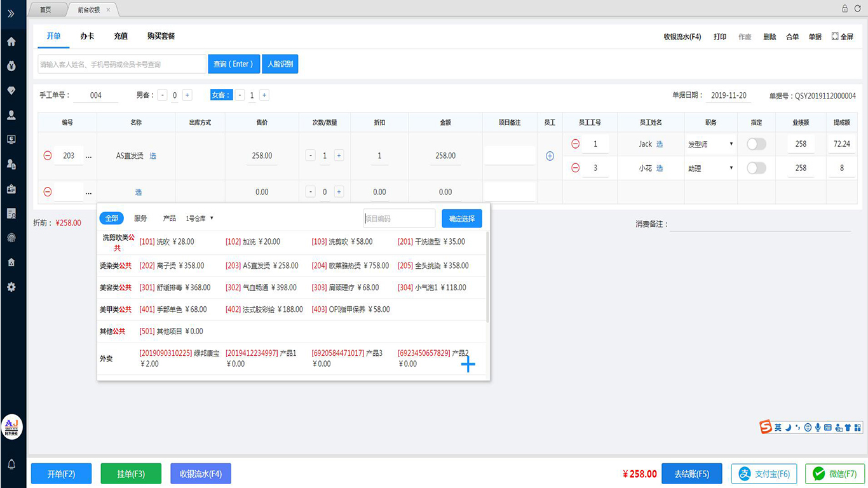The image size is (868, 488).
Task: Open the fingerprint icon in sidebar
Action: click(11, 238)
